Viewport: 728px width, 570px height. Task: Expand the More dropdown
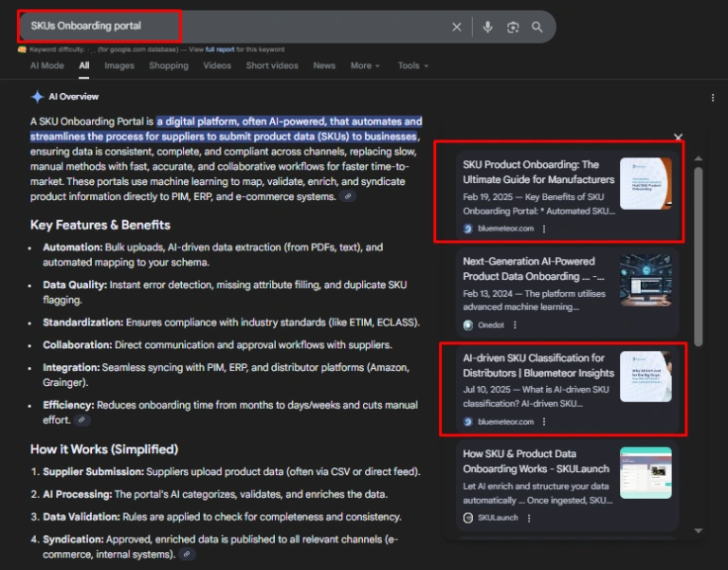point(365,65)
